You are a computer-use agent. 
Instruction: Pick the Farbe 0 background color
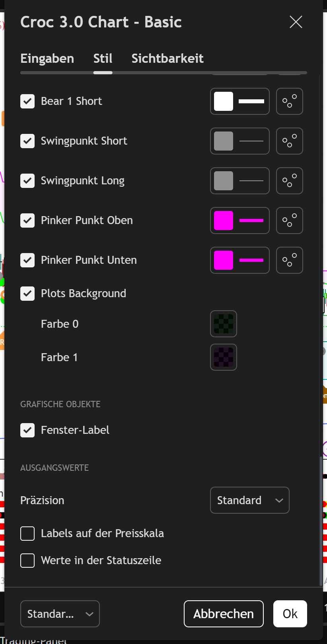[x=224, y=324]
